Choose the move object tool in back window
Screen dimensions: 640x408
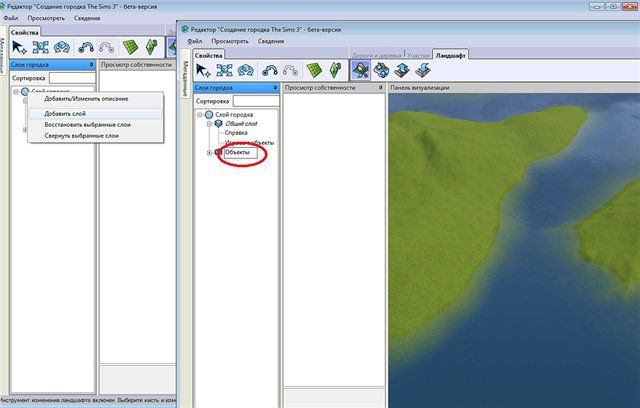tap(40, 47)
